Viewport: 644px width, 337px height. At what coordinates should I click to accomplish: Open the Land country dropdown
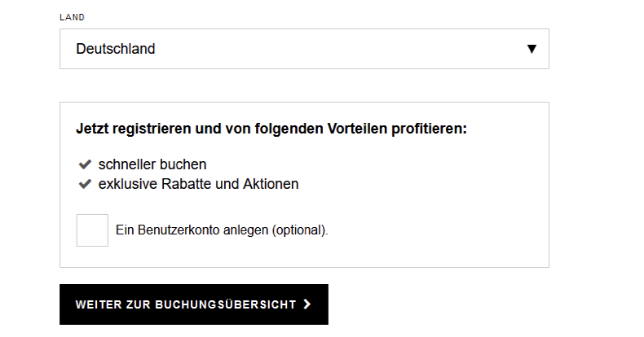click(304, 49)
